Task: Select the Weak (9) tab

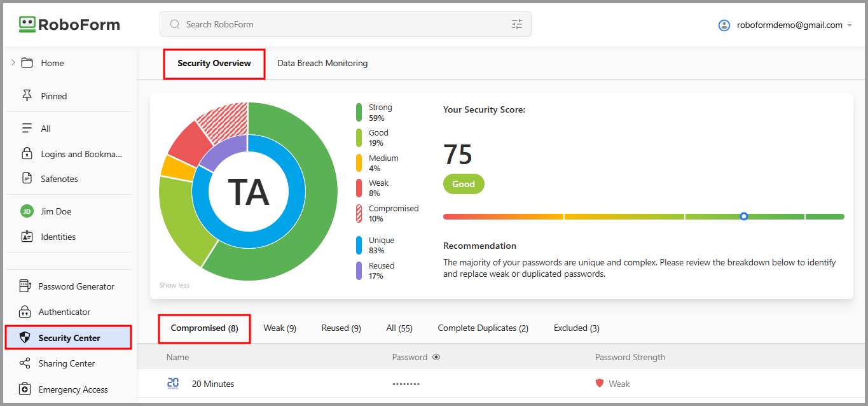Action: [280, 328]
